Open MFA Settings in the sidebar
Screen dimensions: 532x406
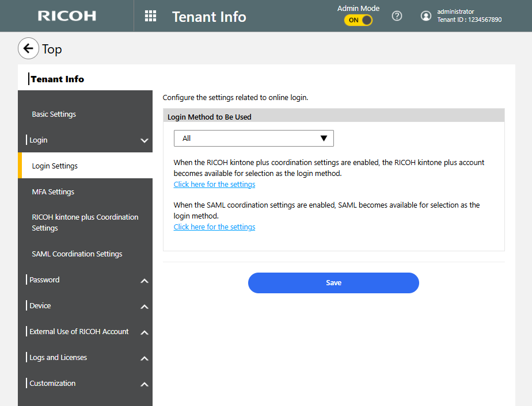[x=53, y=192]
